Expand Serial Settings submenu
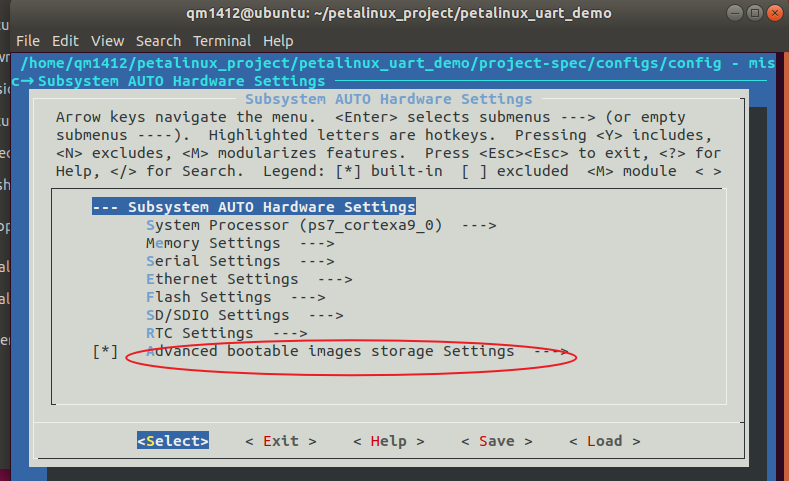The width and height of the screenshot is (789, 481). click(240, 261)
